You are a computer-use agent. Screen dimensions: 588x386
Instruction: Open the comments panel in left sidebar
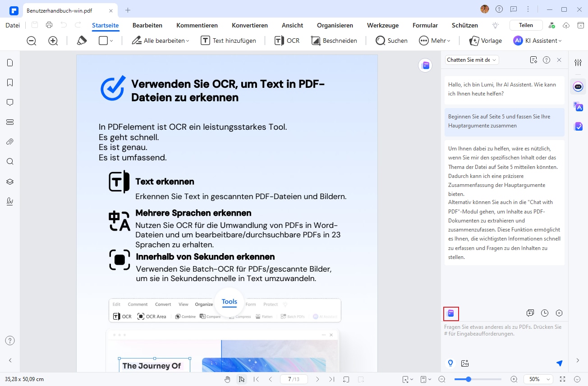[10, 103]
